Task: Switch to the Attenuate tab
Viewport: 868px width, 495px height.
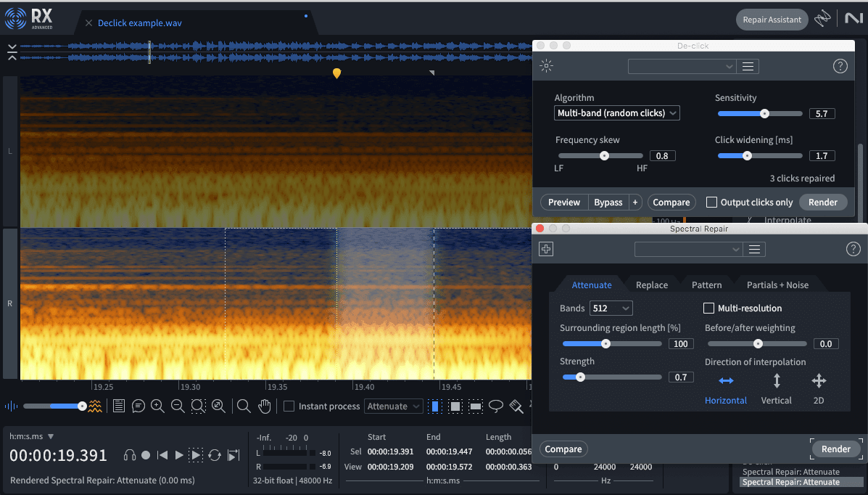Action: (x=591, y=285)
